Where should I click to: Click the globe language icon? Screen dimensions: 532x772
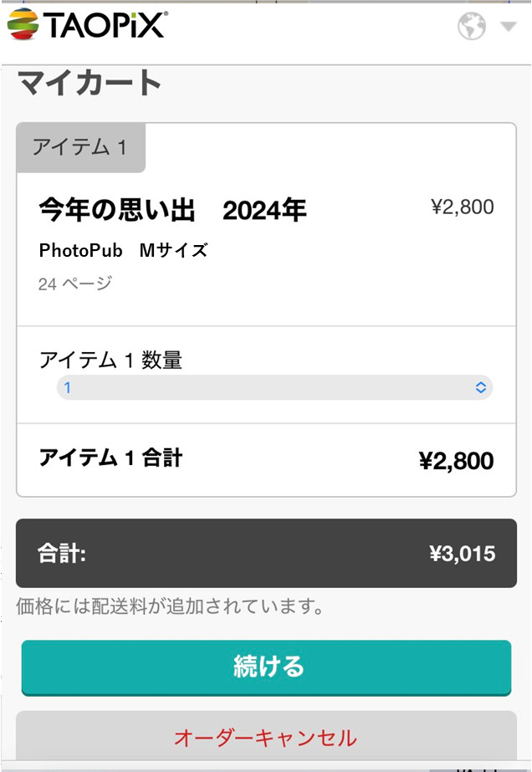[x=472, y=27]
